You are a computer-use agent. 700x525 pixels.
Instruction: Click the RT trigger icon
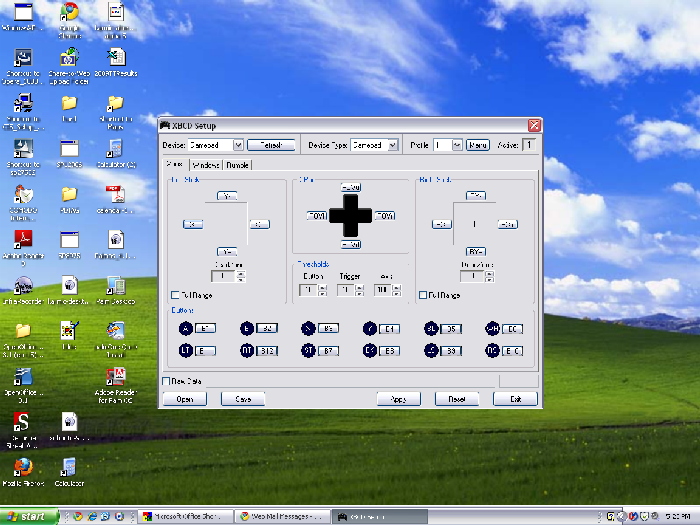pyautogui.click(x=247, y=350)
